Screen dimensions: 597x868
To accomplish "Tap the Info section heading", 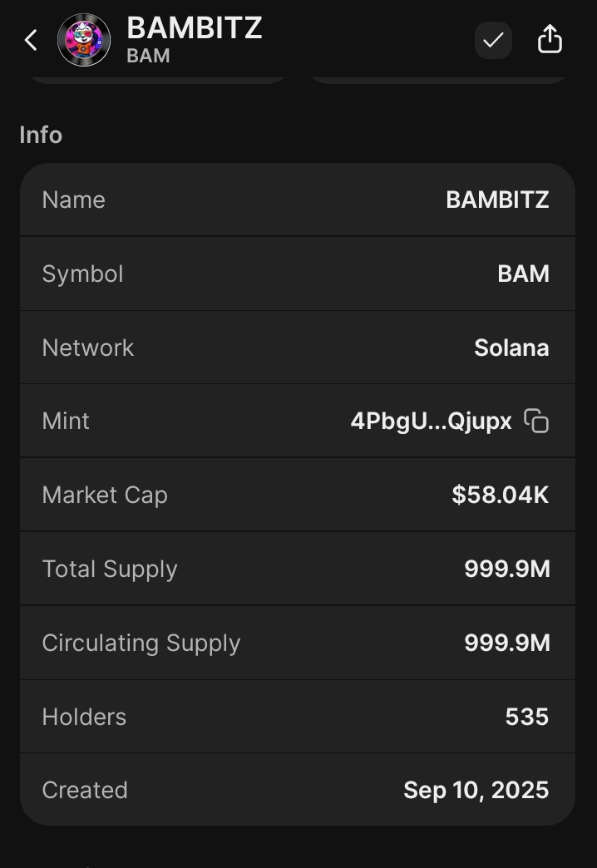I will click(x=41, y=135).
